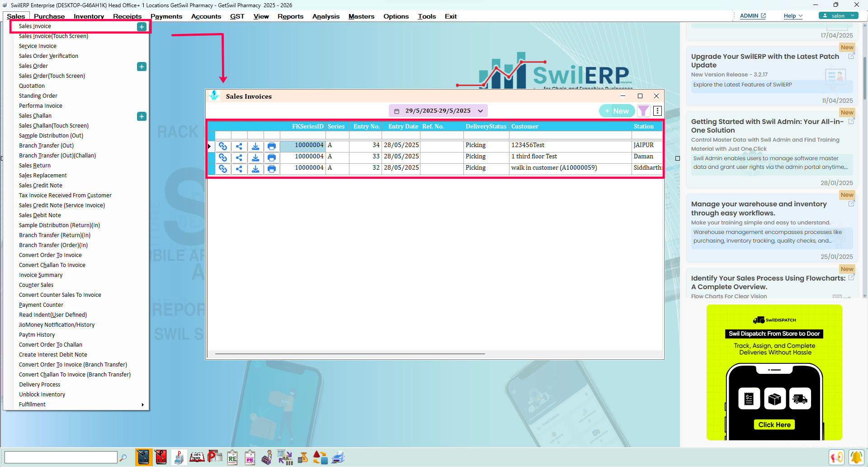Select Quotation from the Sales menu
This screenshot has height=467, width=868.
(x=32, y=86)
